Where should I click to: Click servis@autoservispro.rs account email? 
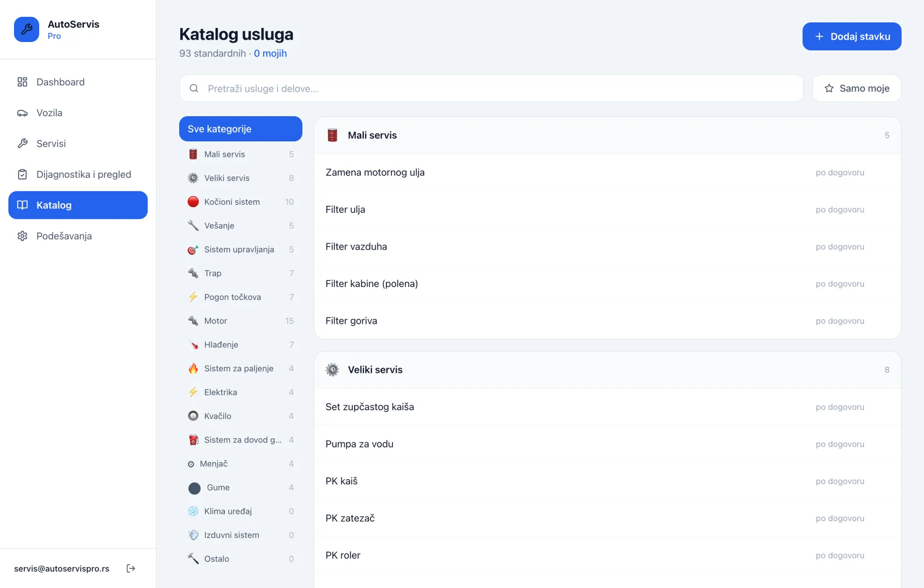coord(62,568)
